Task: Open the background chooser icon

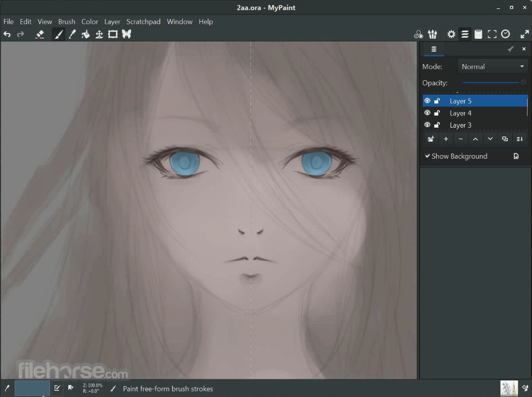Action: tap(516, 156)
